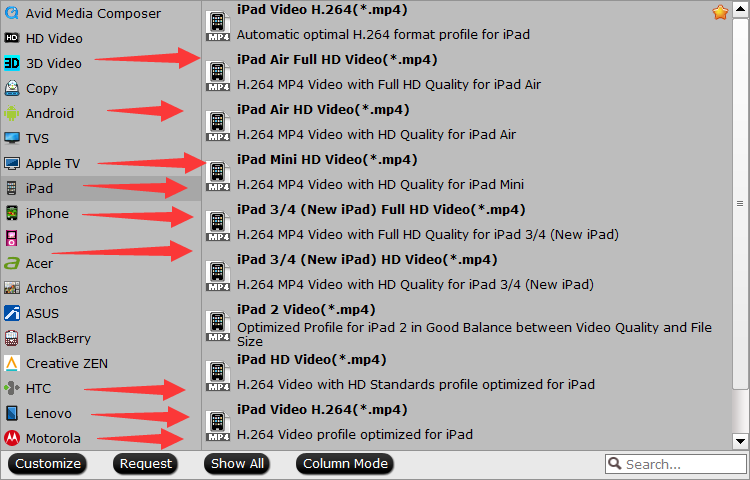The height and width of the screenshot is (480, 750).
Task: Select the Lenovo category label
Action: click(x=49, y=414)
